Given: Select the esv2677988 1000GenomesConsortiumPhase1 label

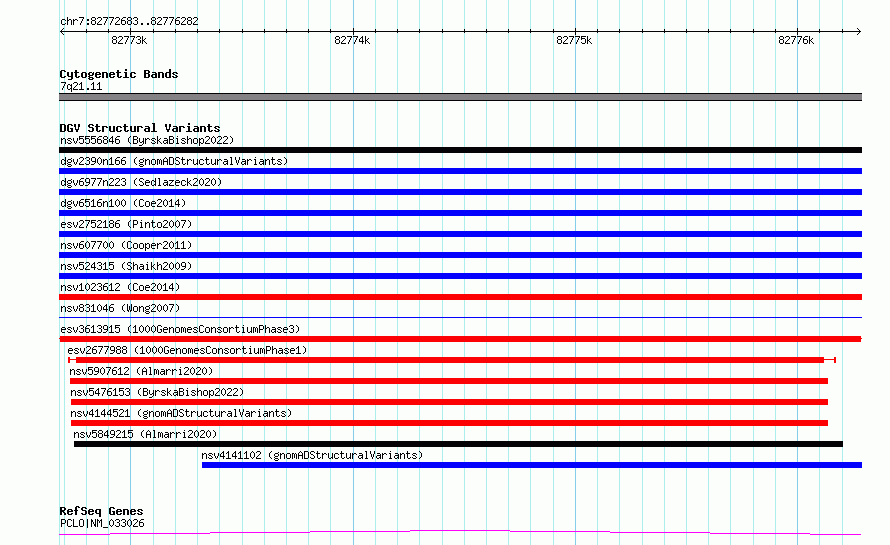Looking at the screenshot, I should [187, 350].
